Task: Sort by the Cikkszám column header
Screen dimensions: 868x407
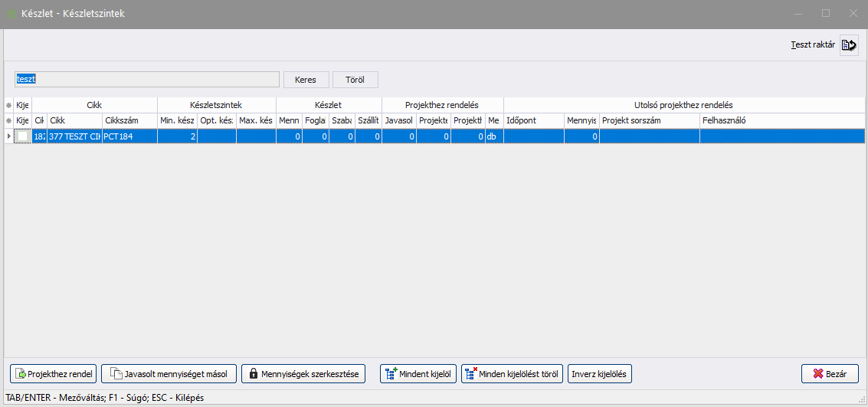Action: pyautogui.click(x=129, y=120)
